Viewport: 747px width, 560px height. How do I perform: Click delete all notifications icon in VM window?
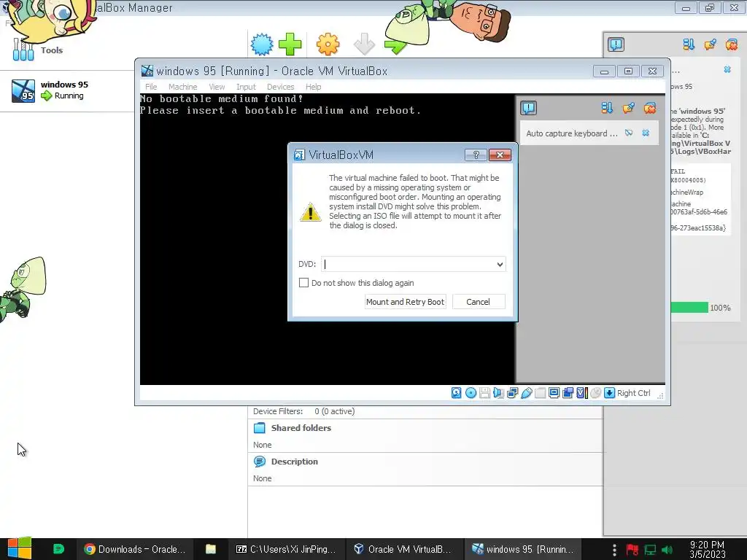pyautogui.click(x=650, y=108)
